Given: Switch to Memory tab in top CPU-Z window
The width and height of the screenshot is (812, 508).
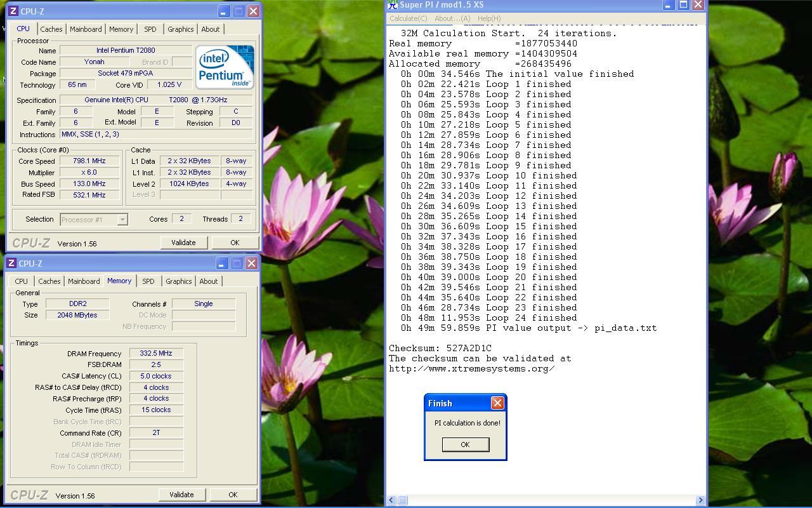Looking at the screenshot, I should (x=121, y=29).
